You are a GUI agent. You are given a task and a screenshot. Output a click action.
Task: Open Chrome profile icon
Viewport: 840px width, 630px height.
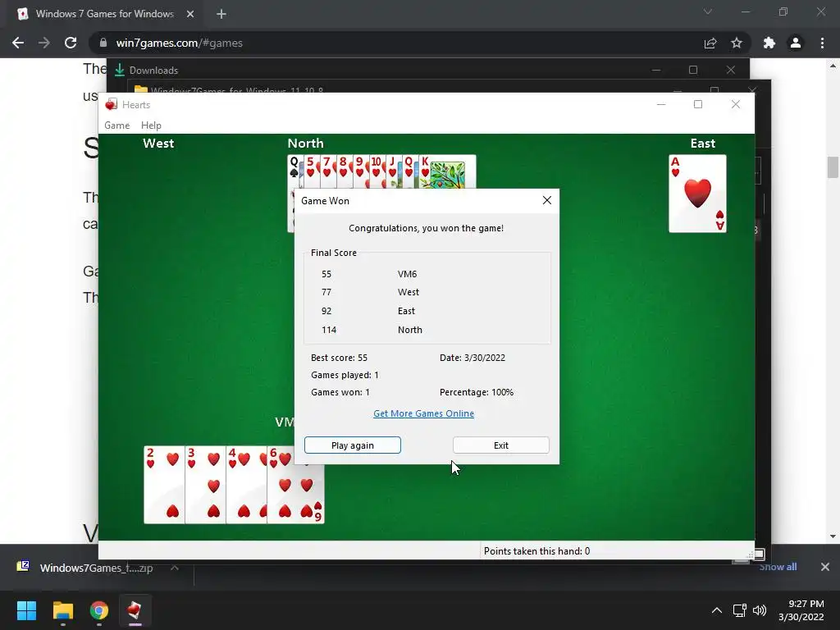pos(796,43)
